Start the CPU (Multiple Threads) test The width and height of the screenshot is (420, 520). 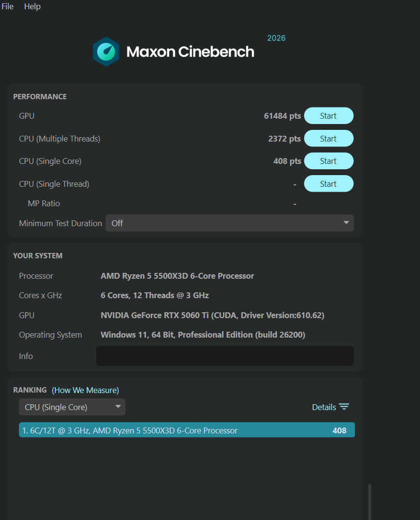coord(329,138)
